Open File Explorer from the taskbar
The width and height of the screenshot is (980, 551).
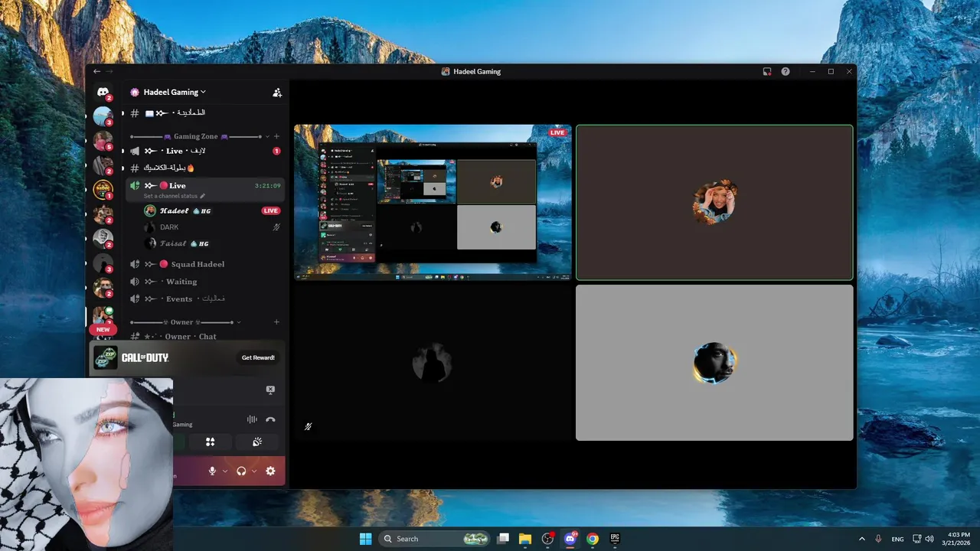coord(525,539)
